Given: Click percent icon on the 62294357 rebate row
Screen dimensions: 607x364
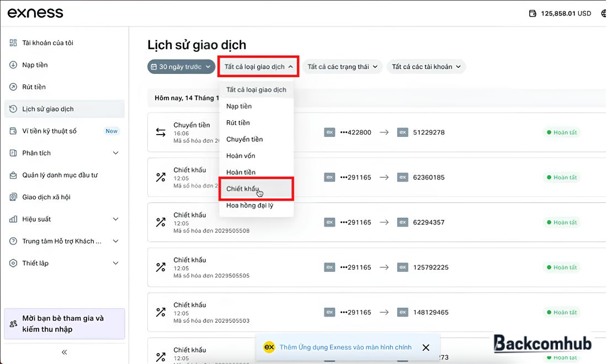Looking at the screenshot, I should tap(161, 222).
